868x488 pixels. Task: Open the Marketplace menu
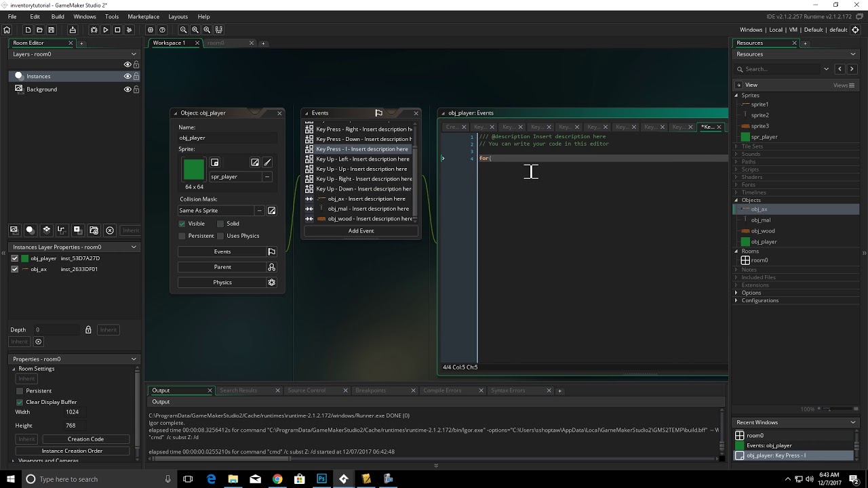tap(144, 16)
